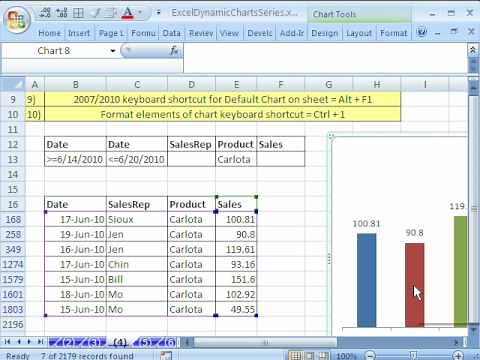Click the 100.81 data label in chart
480x360 pixels.
tap(367, 224)
